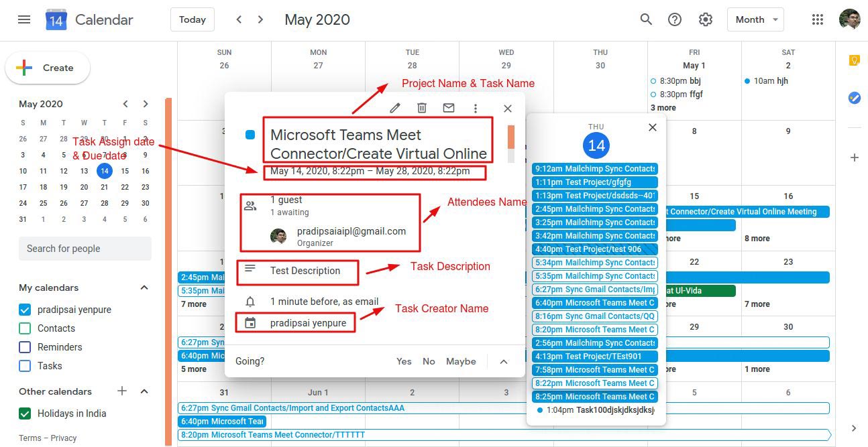
Task: Collapse My calendars section
Action: pos(144,288)
